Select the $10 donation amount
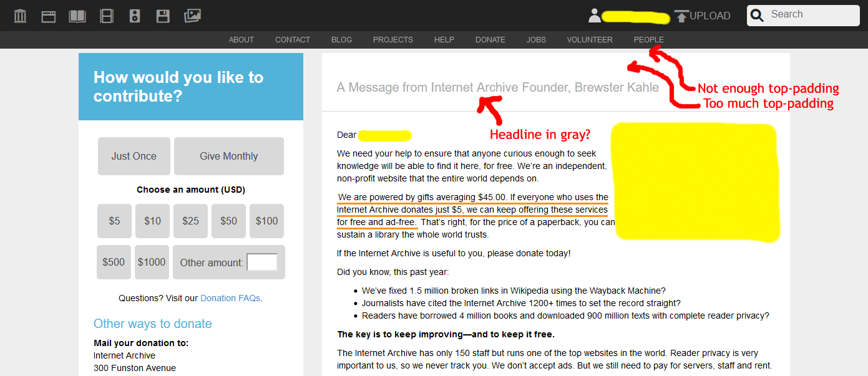This screenshot has width=868, height=376. click(152, 221)
